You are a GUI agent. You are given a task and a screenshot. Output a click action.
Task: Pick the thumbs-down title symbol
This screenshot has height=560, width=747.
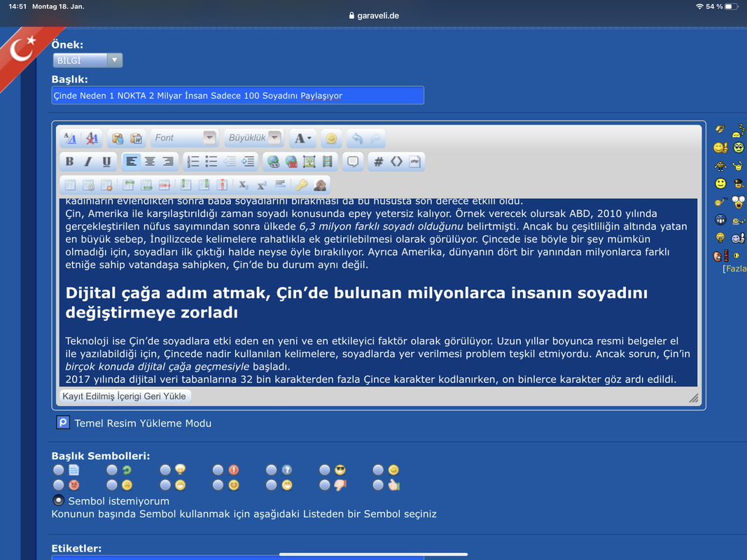pos(324,485)
